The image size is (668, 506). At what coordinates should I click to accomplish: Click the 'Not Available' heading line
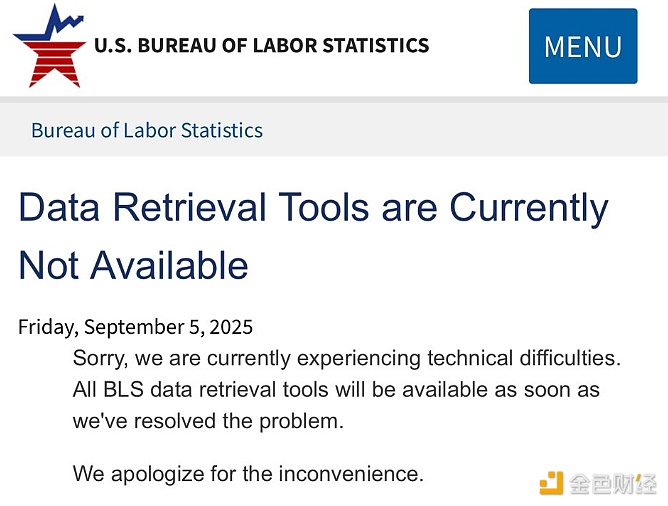click(x=133, y=265)
